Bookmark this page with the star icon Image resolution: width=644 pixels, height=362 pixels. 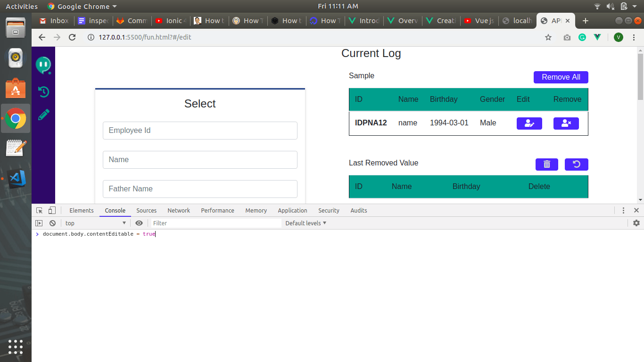point(548,37)
